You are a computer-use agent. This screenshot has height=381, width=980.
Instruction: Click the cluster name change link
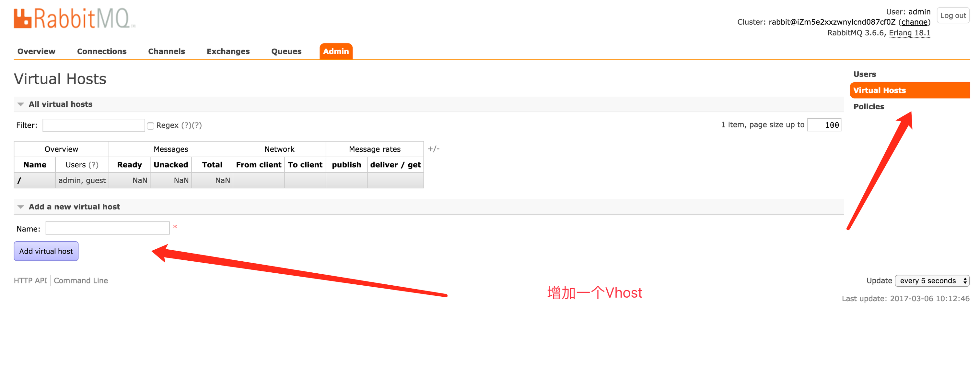point(914,22)
